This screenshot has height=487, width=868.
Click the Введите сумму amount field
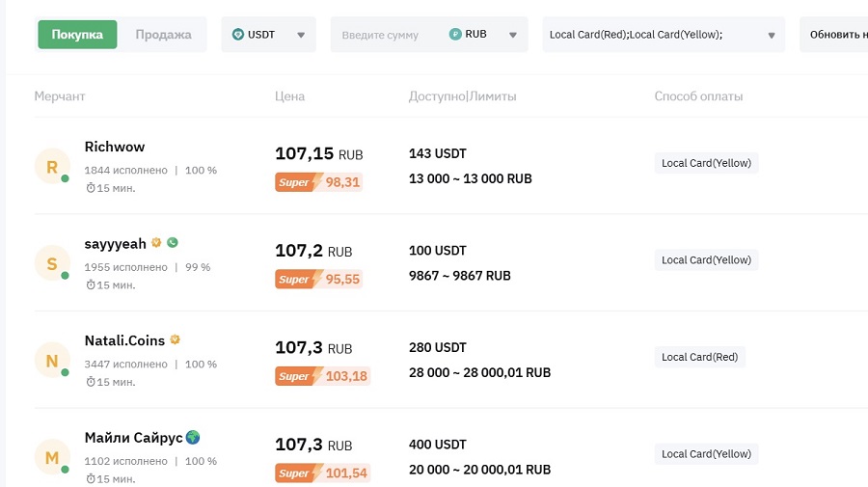[386, 35]
